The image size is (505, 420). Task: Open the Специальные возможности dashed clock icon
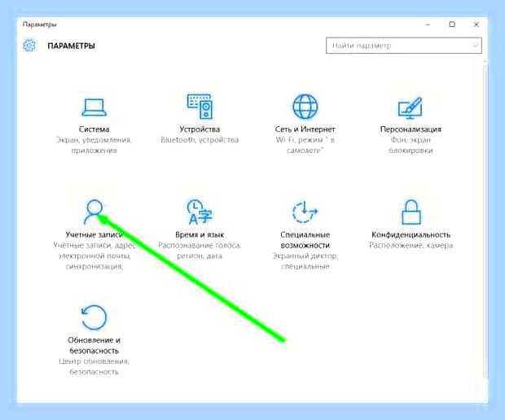pos(305,212)
